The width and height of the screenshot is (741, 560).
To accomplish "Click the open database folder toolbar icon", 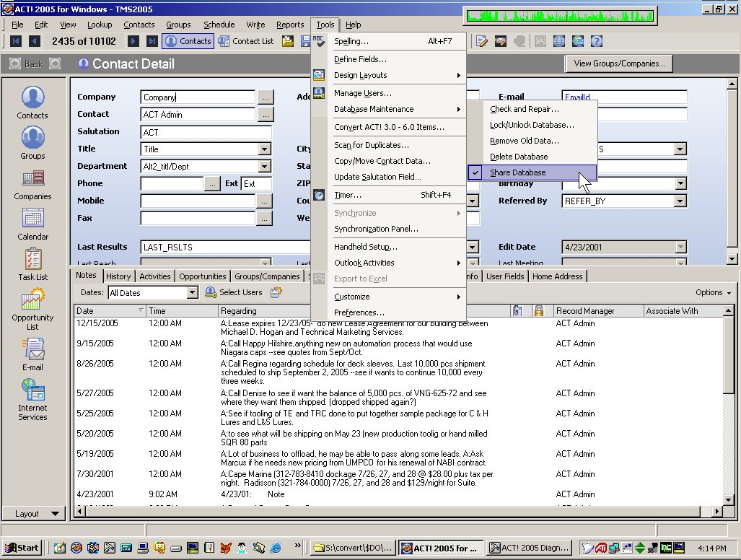I will [x=288, y=41].
